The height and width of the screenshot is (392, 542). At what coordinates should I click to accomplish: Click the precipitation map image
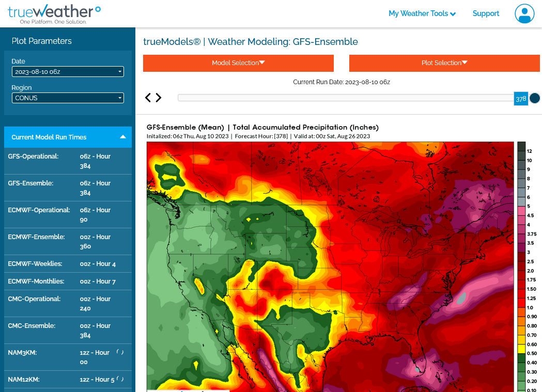(x=330, y=266)
